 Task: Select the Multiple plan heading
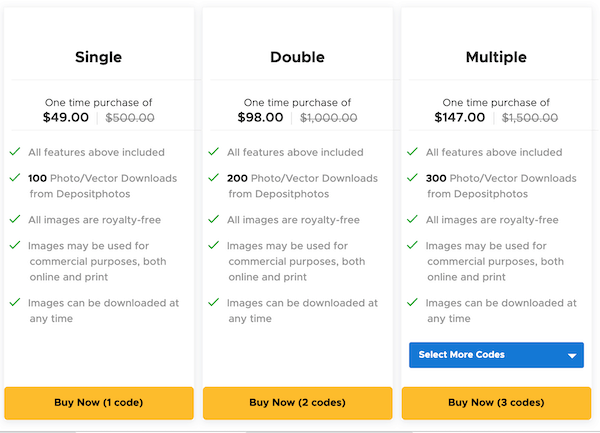click(496, 57)
